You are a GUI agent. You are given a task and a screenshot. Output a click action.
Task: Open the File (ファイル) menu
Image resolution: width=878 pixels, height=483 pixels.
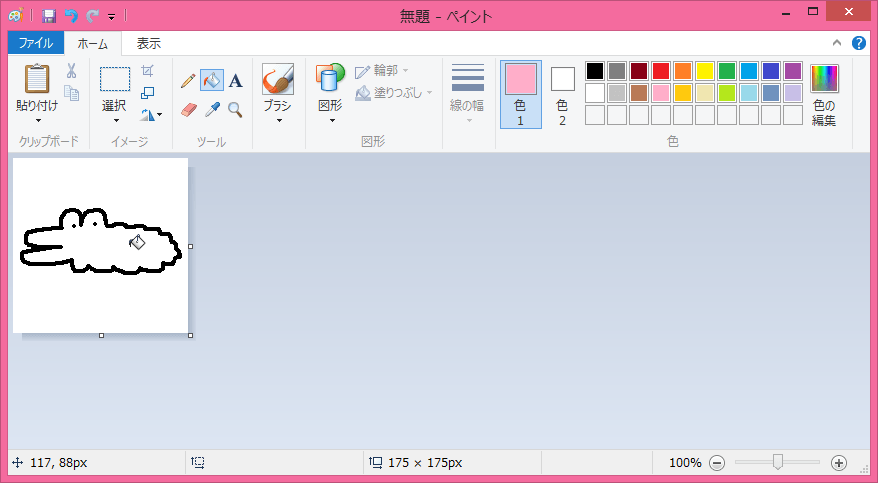(x=35, y=43)
